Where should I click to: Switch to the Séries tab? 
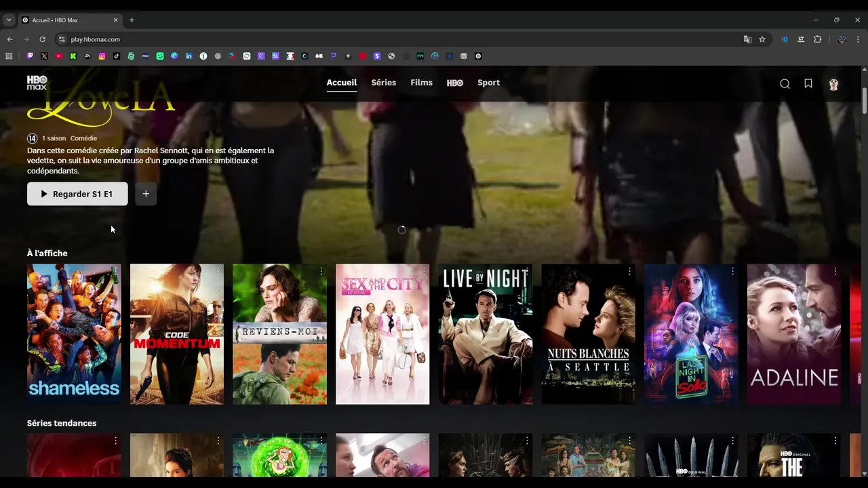click(x=384, y=83)
